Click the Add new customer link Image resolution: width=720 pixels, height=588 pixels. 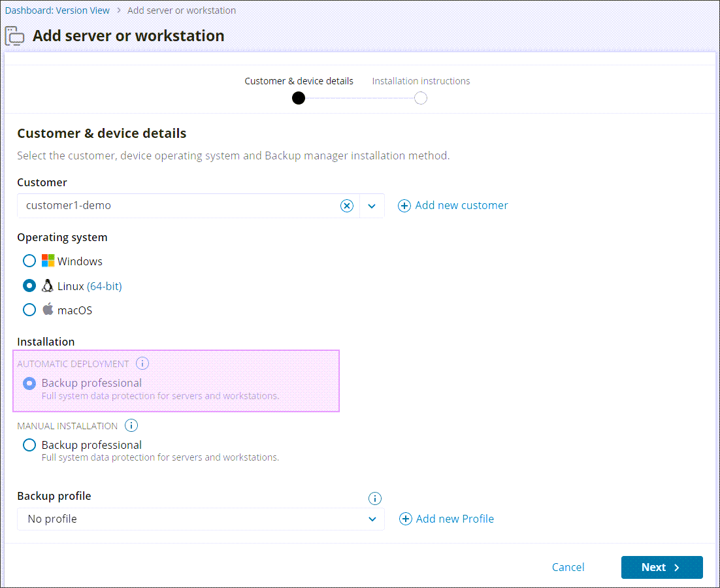461,205
